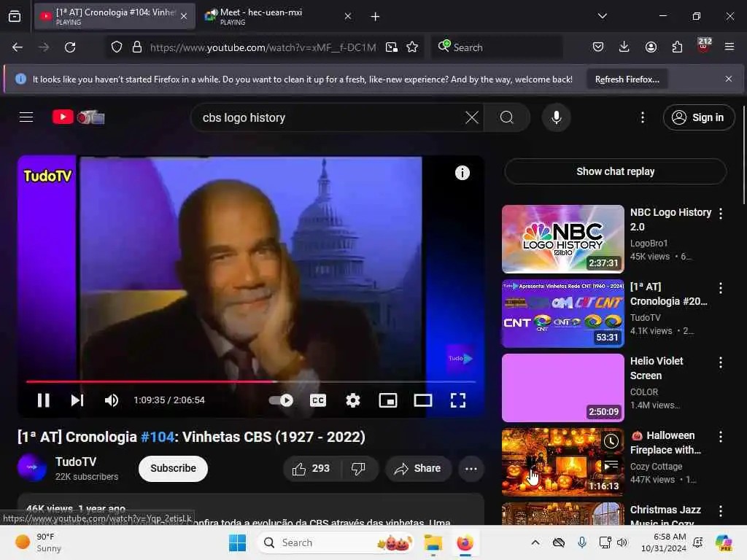The image size is (747, 560).
Task: List all tabs dropdown arrow
Action: pos(602,16)
